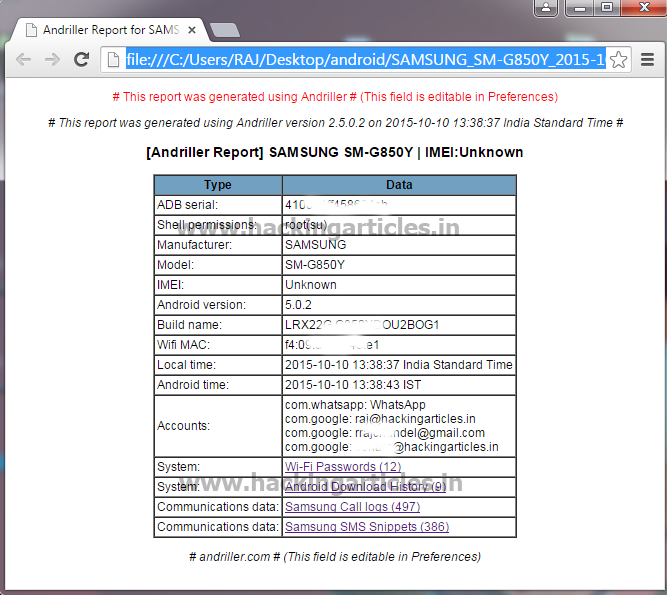Bookmark this page with the star icon
Screen dimensions: 667x595
click(618, 60)
